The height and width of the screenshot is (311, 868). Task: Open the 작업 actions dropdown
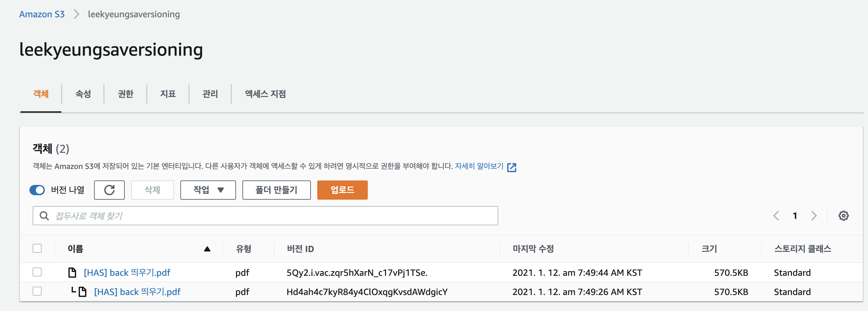[208, 190]
